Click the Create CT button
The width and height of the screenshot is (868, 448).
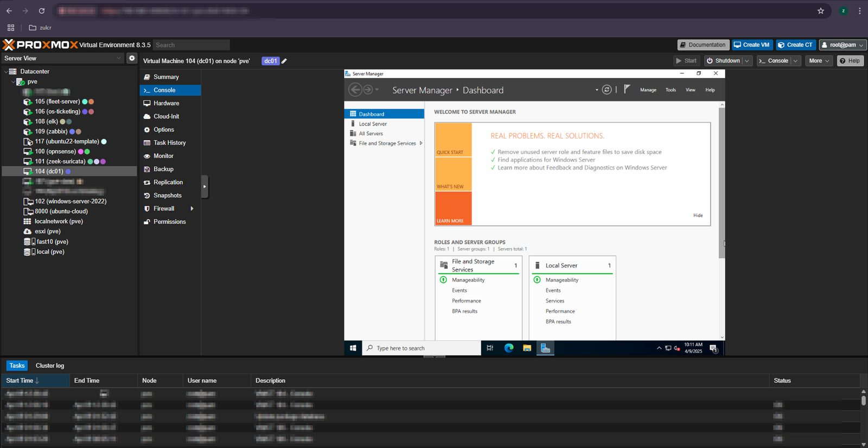click(x=796, y=45)
